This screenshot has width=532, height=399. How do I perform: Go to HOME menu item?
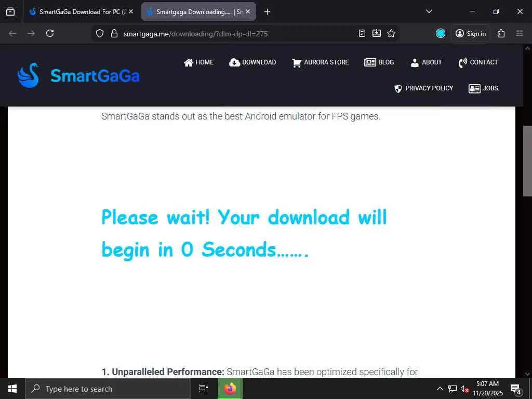[198, 62]
